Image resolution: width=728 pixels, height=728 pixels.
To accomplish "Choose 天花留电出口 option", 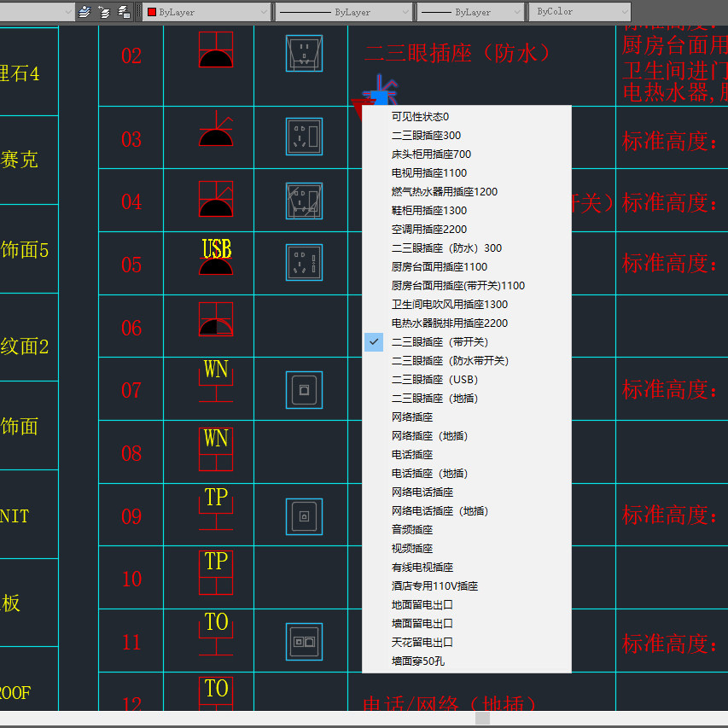I will (x=467, y=643).
